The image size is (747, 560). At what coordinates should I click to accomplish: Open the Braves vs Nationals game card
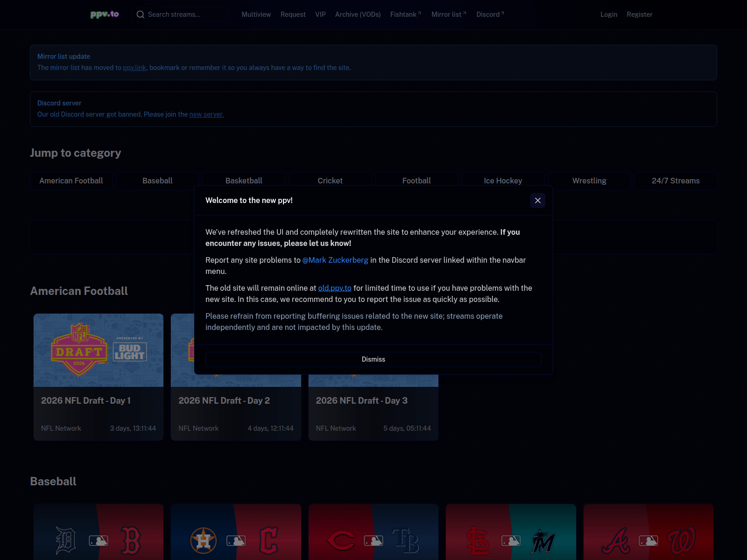648,532
